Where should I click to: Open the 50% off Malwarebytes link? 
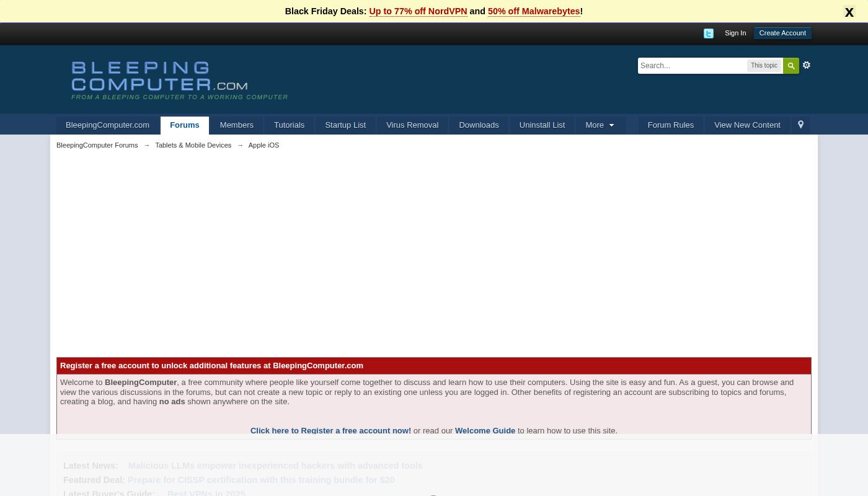[x=533, y=11]
